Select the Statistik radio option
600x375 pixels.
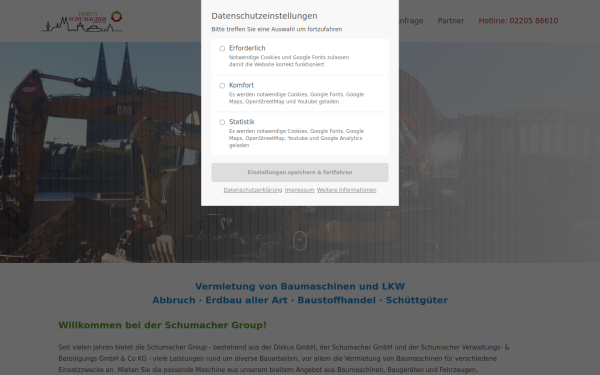(x=222, y=122)
